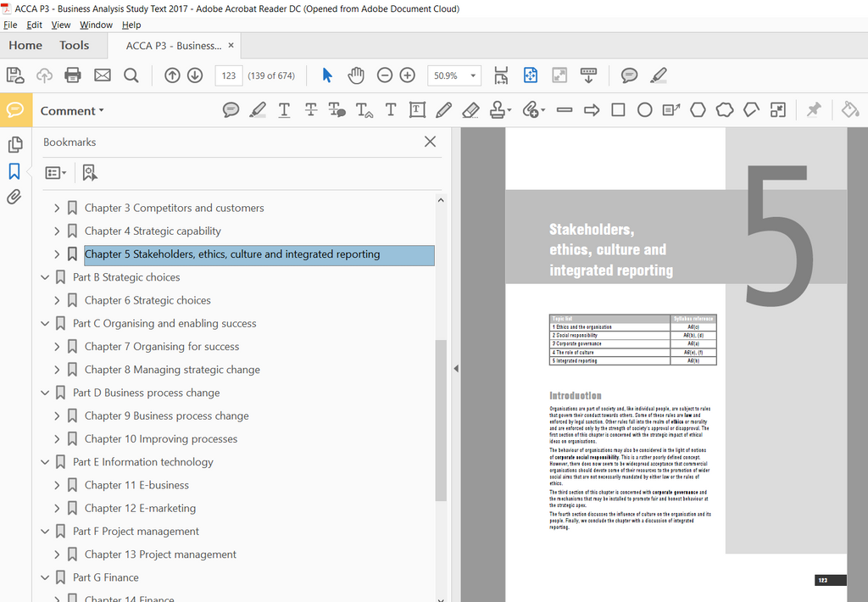Click the Save file icon

point(15,75)
